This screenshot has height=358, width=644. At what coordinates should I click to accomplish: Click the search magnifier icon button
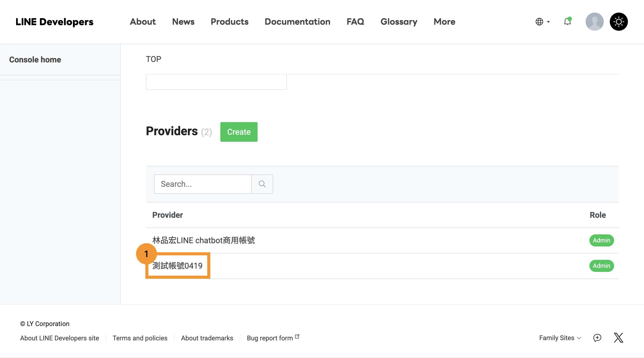click(x=262, y=184)
